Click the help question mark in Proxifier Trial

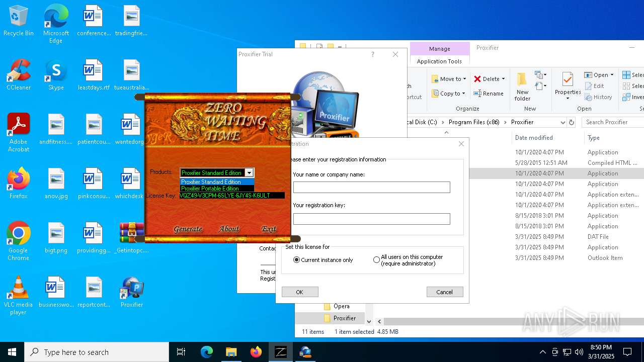(373, 54)
